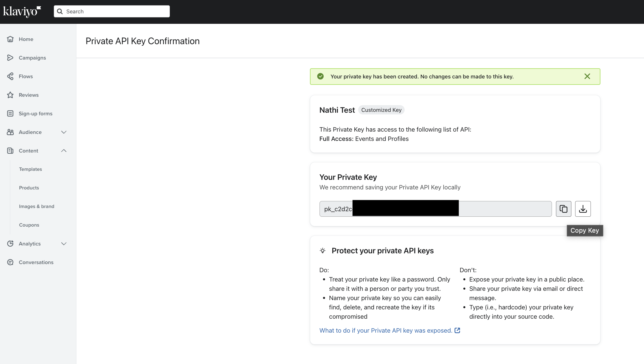Expand the Audience section chevron
Screen dimensions: 644x364
(64, 132)
